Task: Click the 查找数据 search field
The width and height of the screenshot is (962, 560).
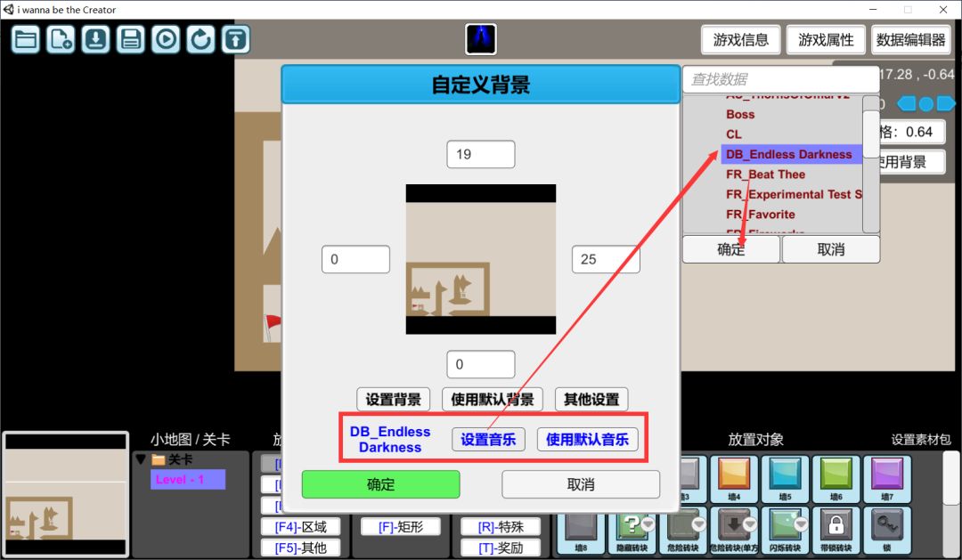Action: point(770,79)
